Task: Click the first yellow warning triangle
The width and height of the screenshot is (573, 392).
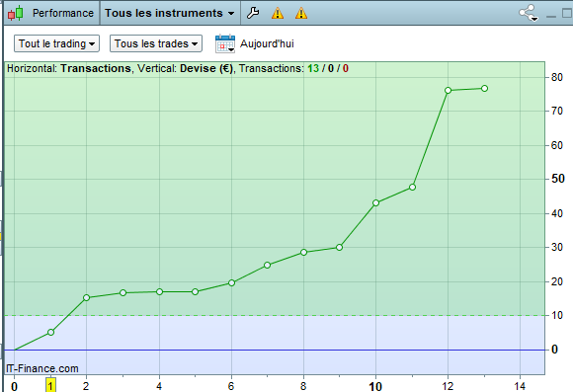Action: pos(278,13)
